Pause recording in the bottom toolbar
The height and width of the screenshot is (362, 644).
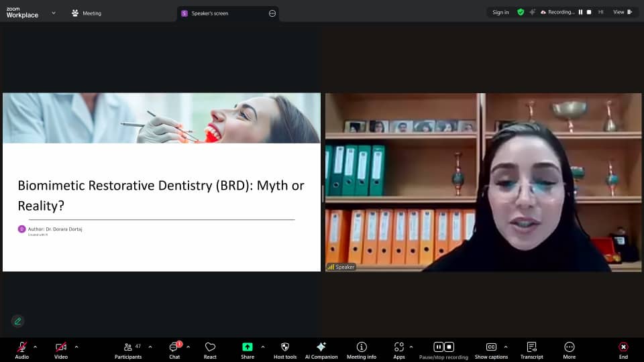pyautogui.click(x=438, y=347)
